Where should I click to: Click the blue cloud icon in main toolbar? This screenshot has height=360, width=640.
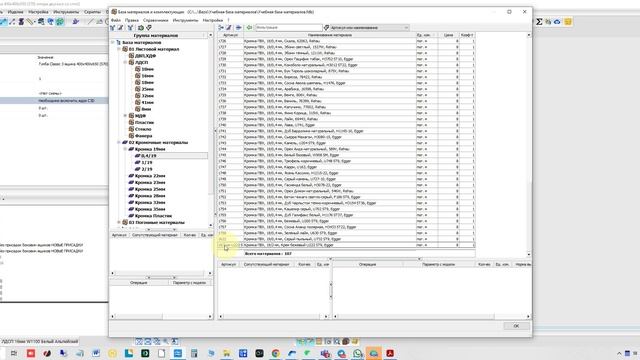[x=557, y=22]
